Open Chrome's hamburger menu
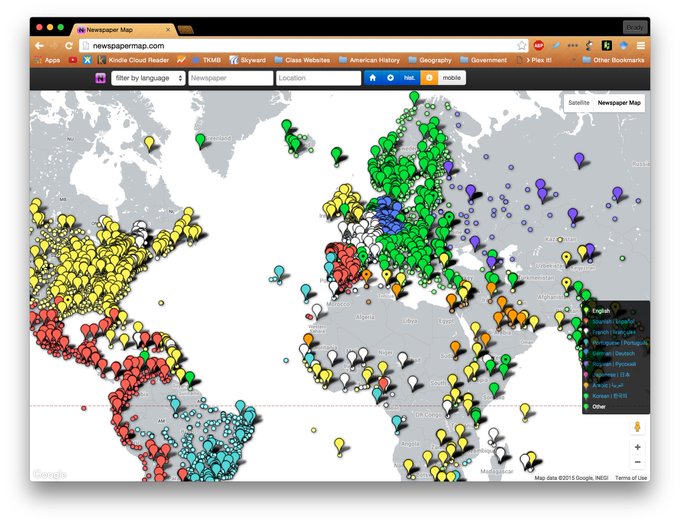The height and width of the screenshot is (524, 680). (x=641, y=45)
